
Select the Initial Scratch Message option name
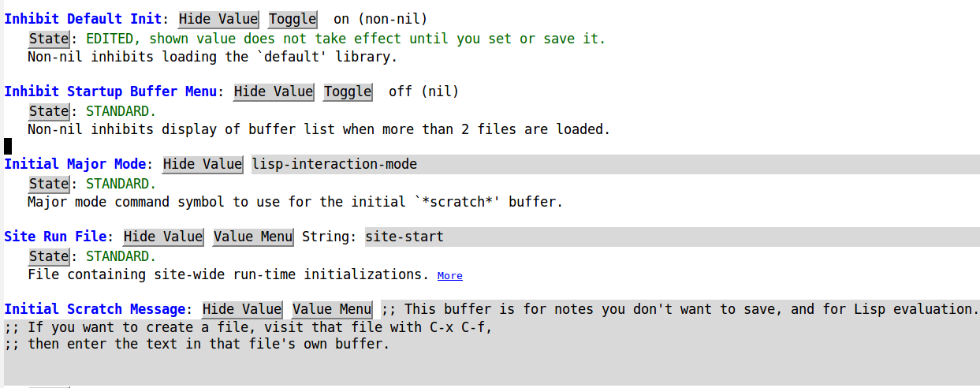click(95, 309)
